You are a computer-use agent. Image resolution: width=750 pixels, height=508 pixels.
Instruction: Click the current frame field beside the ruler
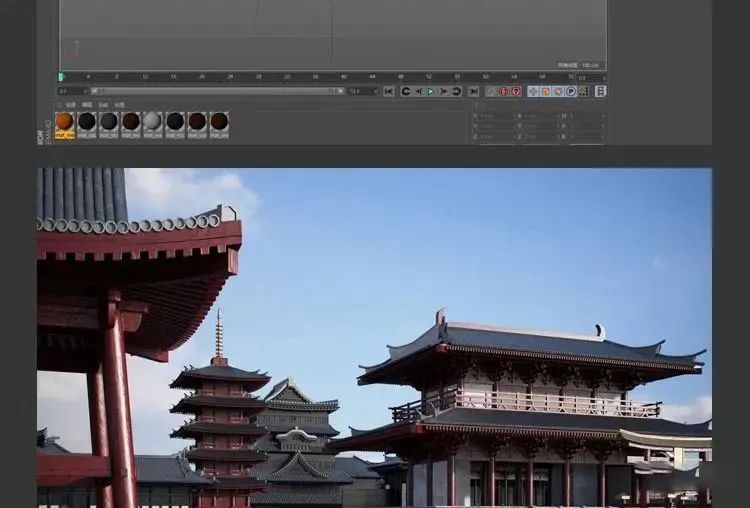pos(591,78)
